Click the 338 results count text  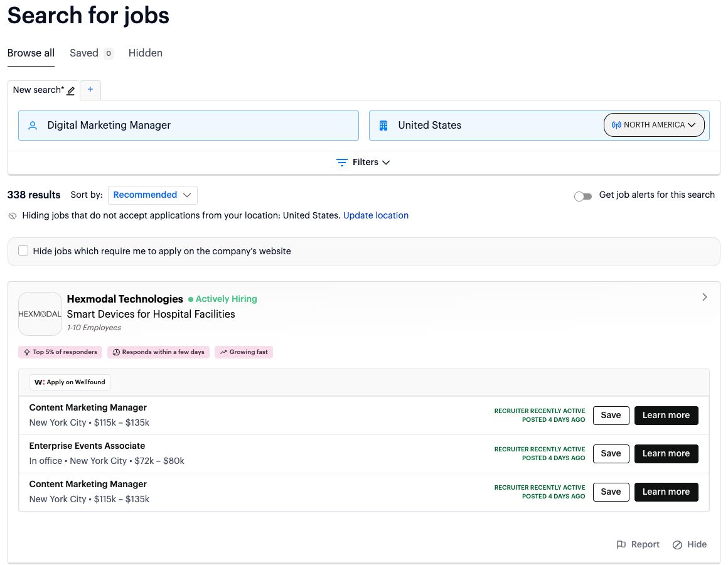34,195
